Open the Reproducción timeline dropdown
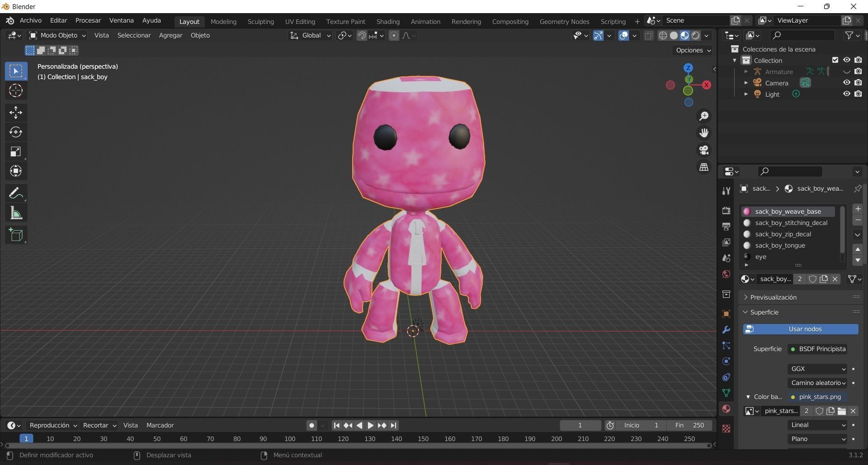 (x=52, y=425)
